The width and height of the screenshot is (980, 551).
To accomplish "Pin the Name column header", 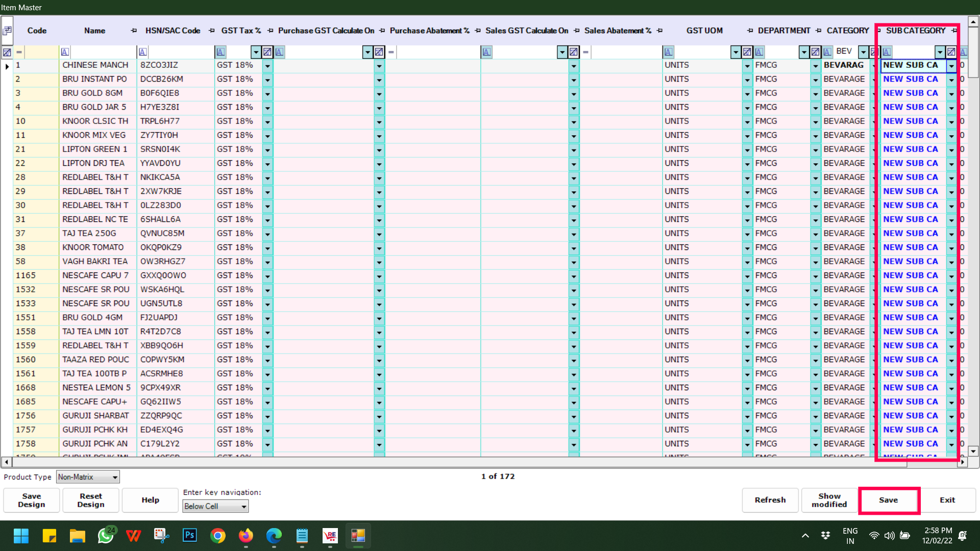I will pyautogui.click(x=134, y=31).
